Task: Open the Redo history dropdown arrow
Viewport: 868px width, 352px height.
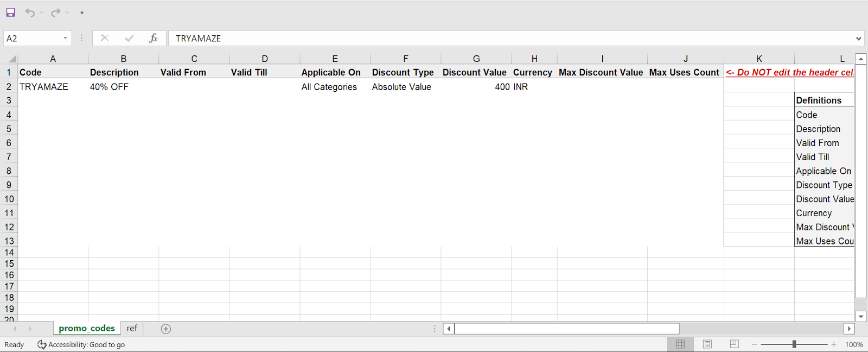Action: (x=67, y=12)
